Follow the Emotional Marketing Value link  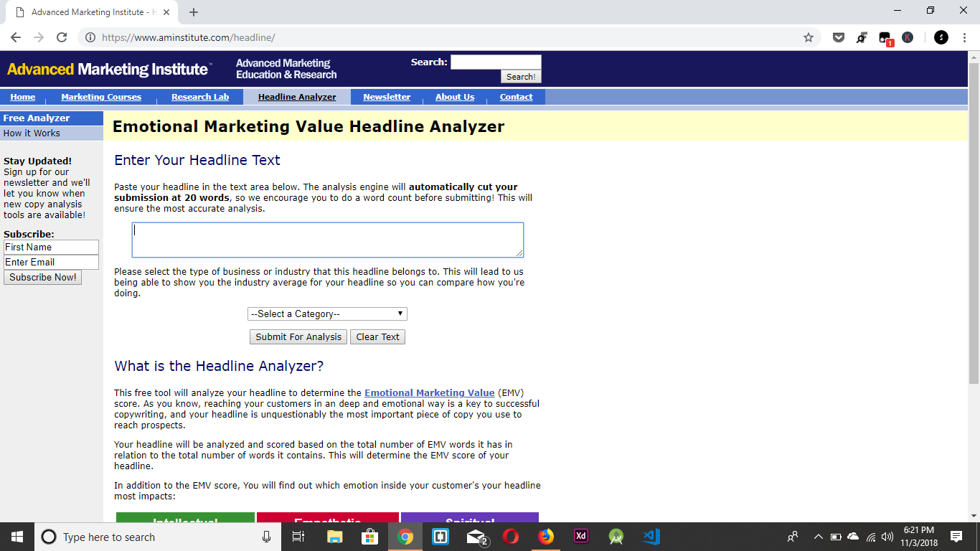coord(430,393)
